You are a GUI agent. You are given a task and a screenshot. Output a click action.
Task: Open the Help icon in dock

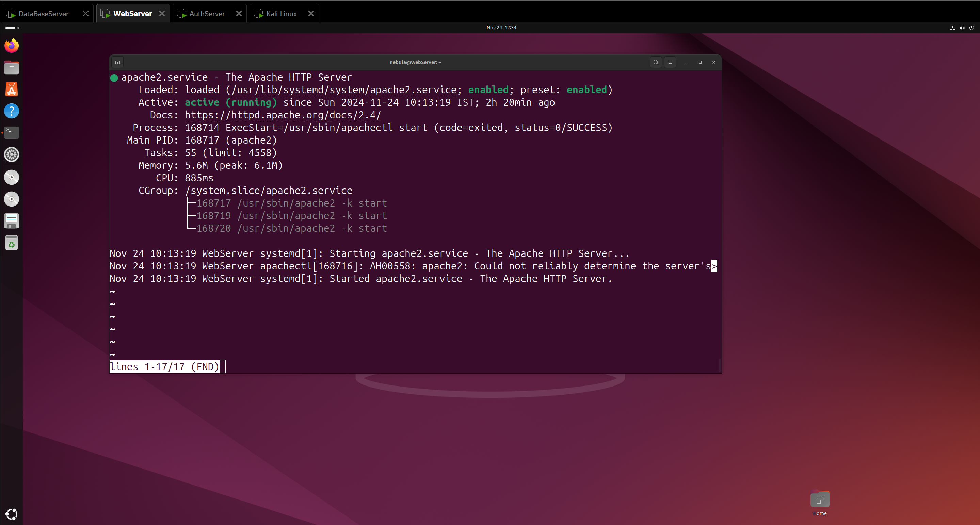[x=12, y=111]
